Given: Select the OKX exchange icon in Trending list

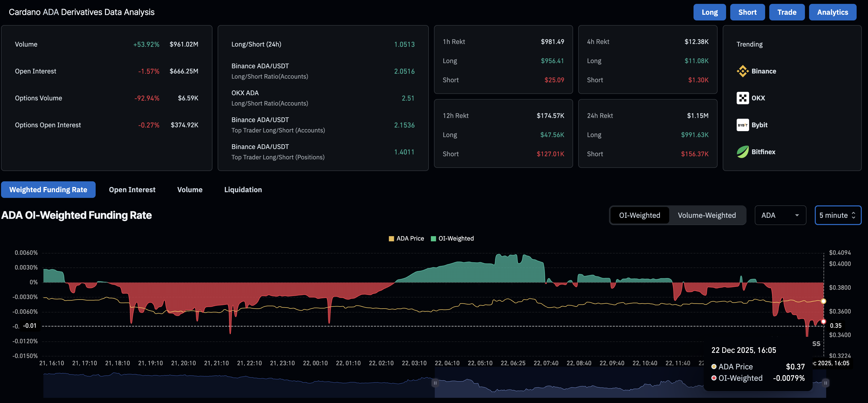Looking at the screenshot, I should [742, 98].
